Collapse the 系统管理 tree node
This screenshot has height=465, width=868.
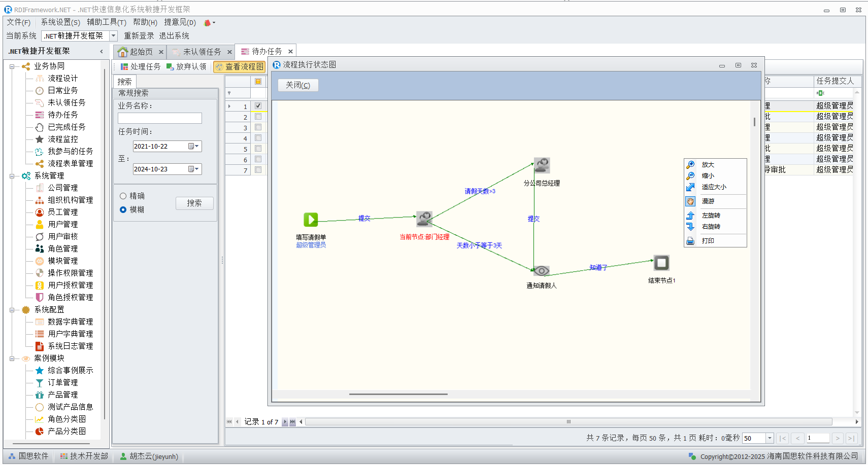12,176
